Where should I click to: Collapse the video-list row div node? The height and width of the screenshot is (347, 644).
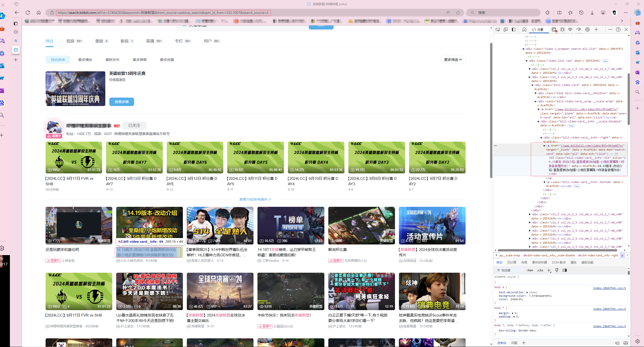click(526, 61)
